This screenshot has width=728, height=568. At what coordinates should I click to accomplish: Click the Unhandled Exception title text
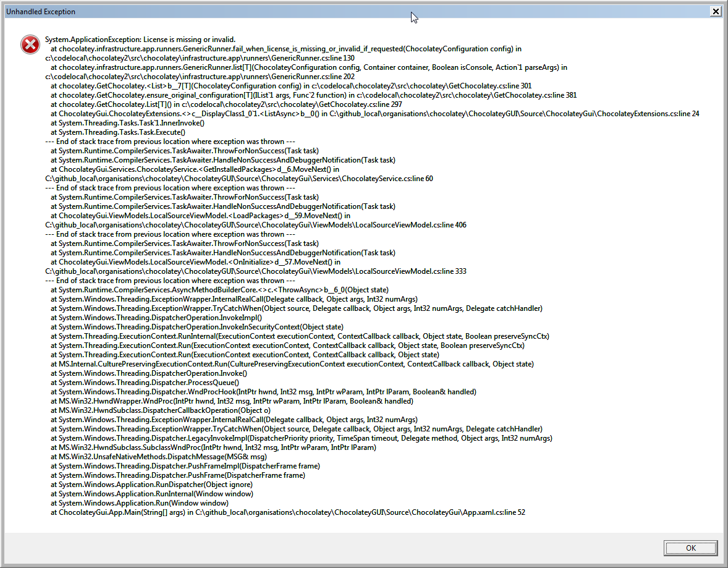point(41,12)
